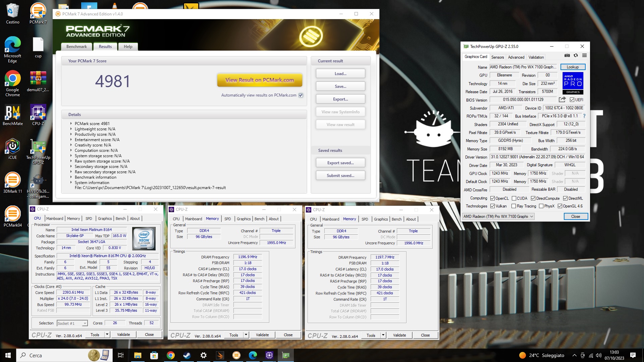Open File Explorer from the taskbar
Viewport: 644px width, 362px height.
coord(138,355)
